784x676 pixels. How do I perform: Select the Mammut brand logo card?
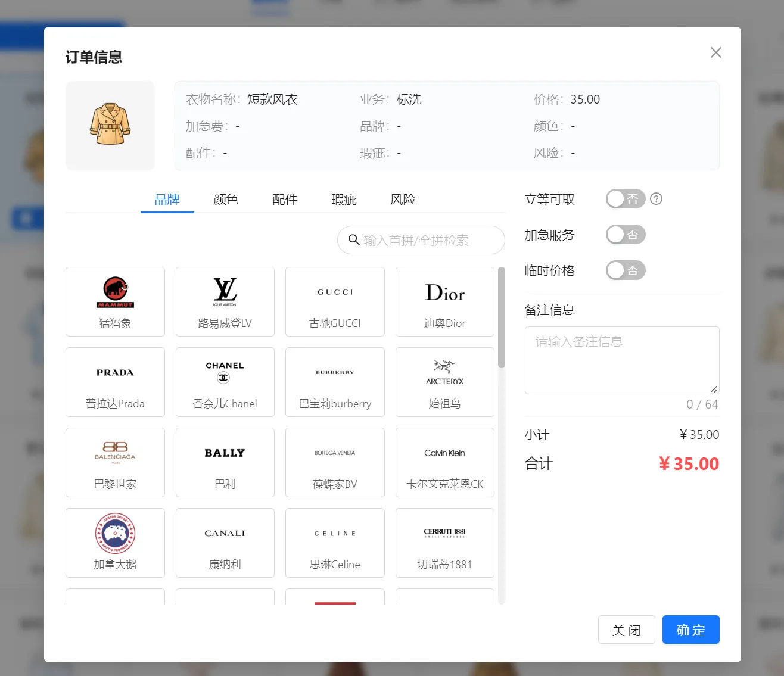click(x=115, y=301)
